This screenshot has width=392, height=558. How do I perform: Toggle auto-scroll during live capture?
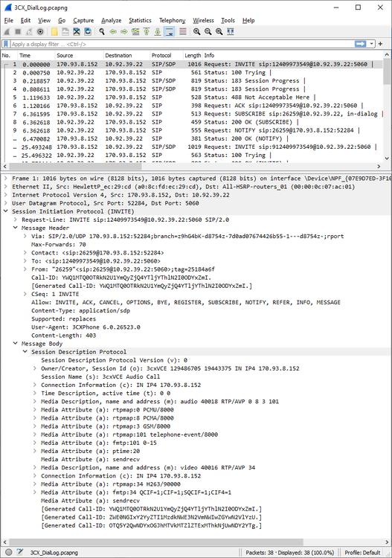[x=170, y=32]
